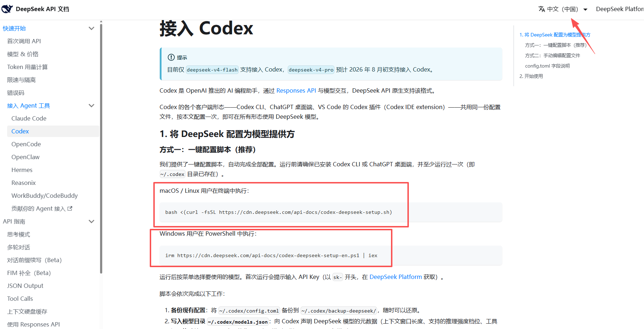The width and height of the screenshot is (644, 329).
Task: Open the Claude Code page
Action: point(29,118)
